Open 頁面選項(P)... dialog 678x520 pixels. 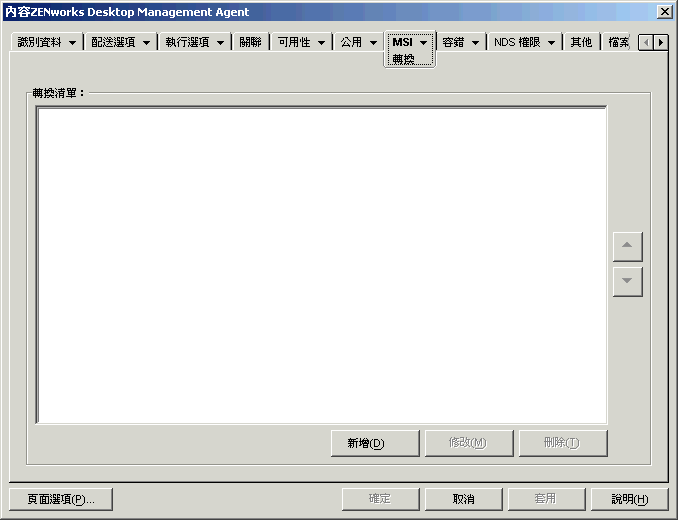[61, 499]
